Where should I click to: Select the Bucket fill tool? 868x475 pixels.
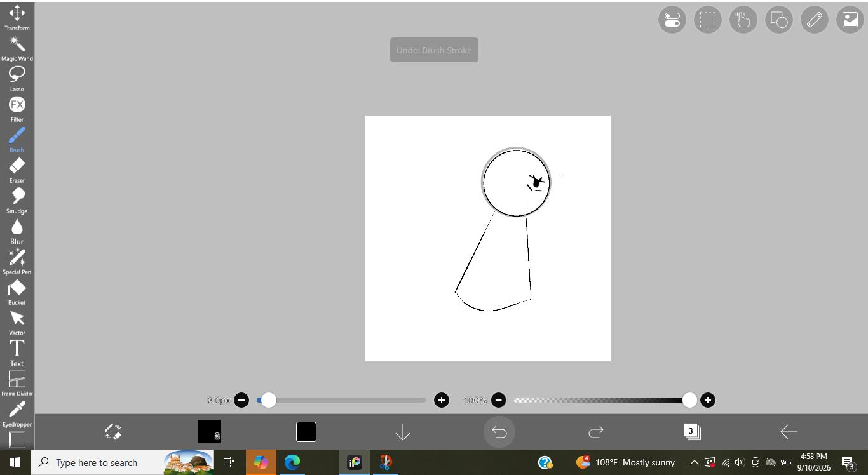pos(17,292)
